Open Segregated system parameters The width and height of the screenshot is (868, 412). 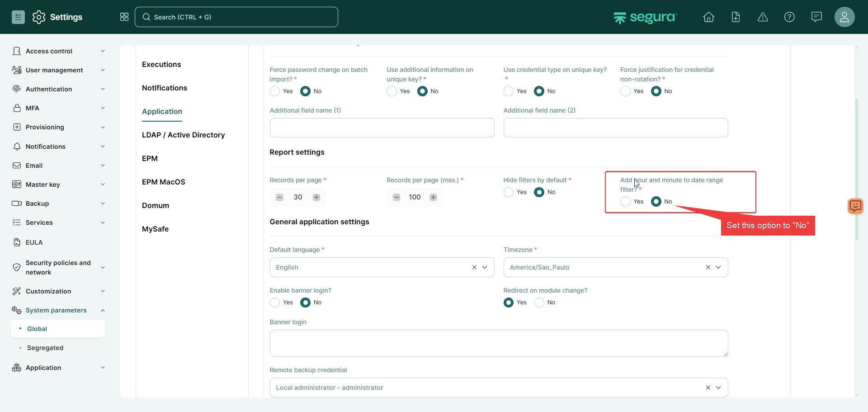[45, 348]
